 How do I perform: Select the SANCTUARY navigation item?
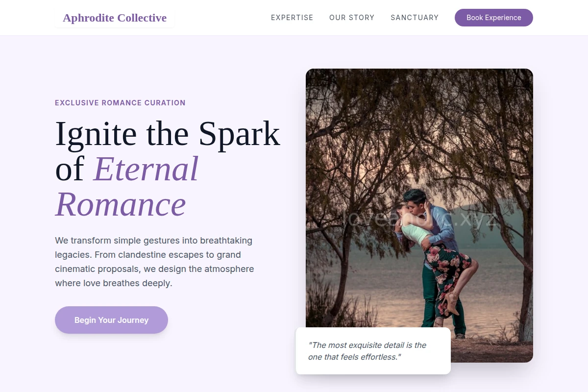pos(415,18)
